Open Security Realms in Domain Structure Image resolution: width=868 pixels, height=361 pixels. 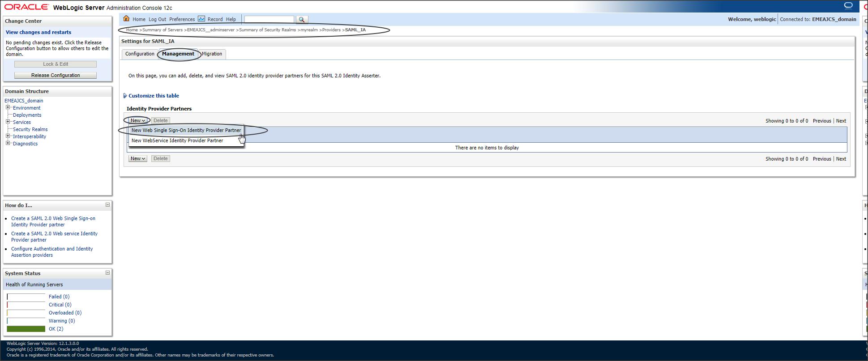pos(30,129)
